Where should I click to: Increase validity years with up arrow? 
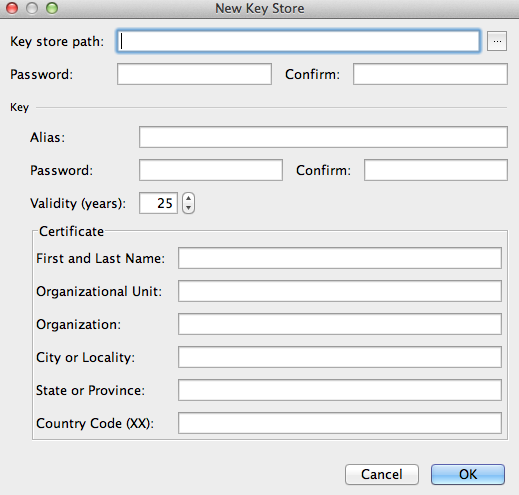(188, 198)
